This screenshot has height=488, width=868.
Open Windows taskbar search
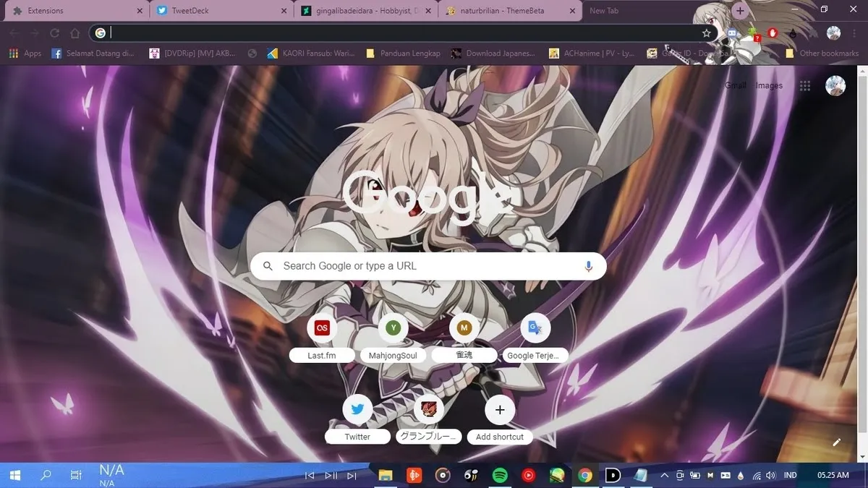click(46, 475)
